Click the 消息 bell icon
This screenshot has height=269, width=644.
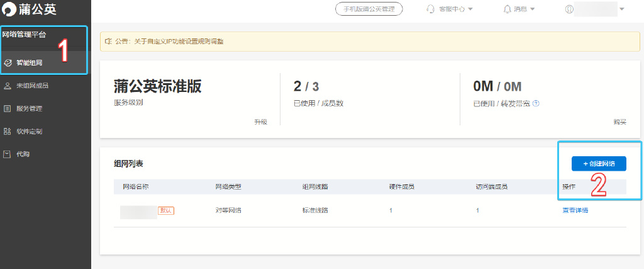(508, 9)
